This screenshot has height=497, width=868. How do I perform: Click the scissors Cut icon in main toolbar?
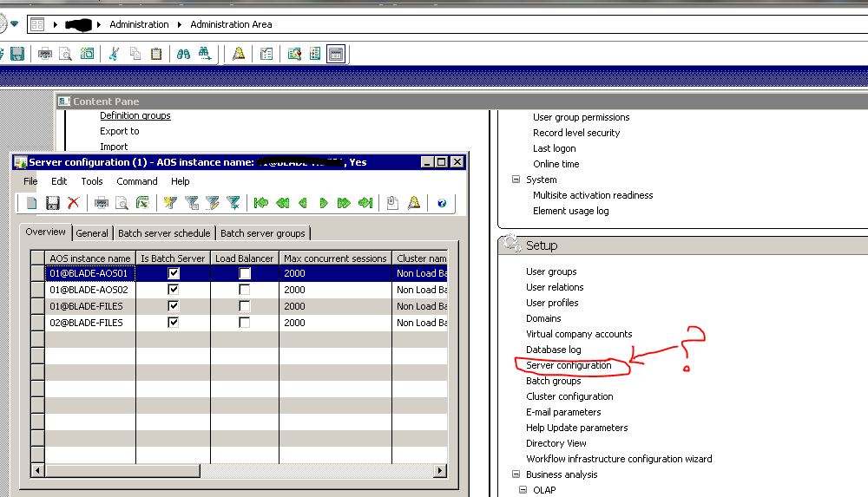point(113,54)
